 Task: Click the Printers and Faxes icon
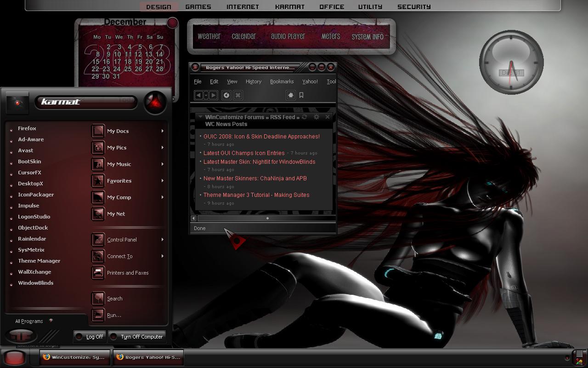[x=98, y=273]
